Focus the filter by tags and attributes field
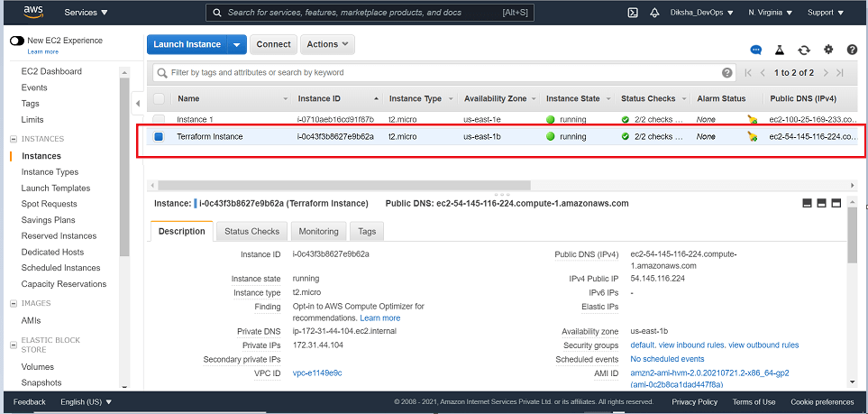The image size is (868, 414). (443, 72)
